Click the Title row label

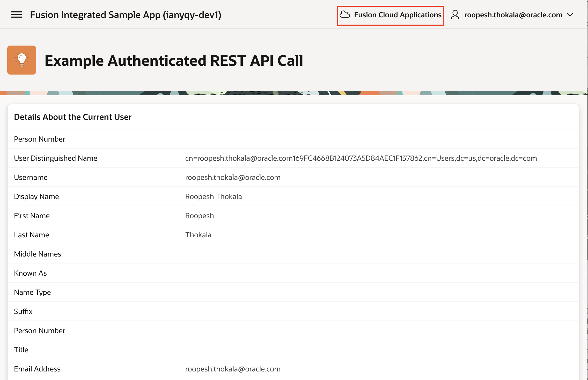(x=21, y=350)
